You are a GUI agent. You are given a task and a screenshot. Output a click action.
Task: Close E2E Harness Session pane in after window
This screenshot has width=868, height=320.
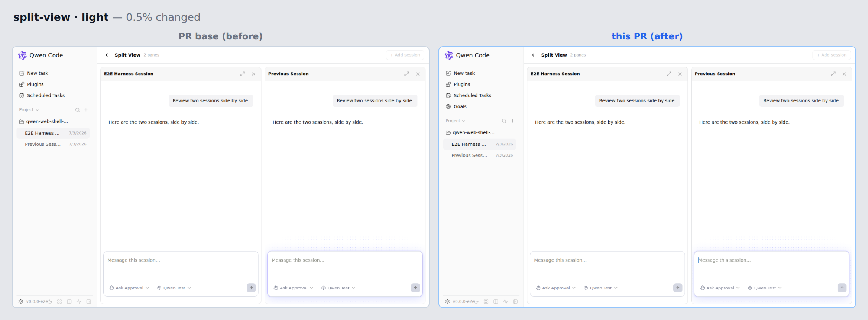tap(680, 74)
